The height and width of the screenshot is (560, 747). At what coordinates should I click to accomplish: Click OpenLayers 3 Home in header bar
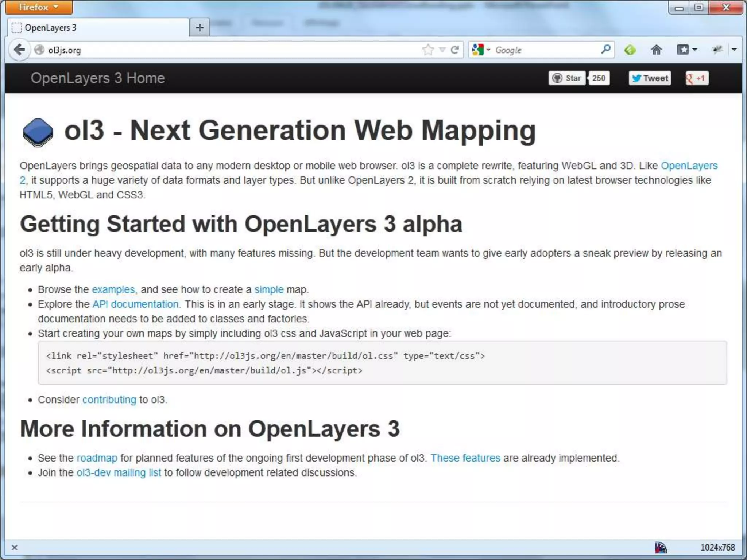(98, 78)
